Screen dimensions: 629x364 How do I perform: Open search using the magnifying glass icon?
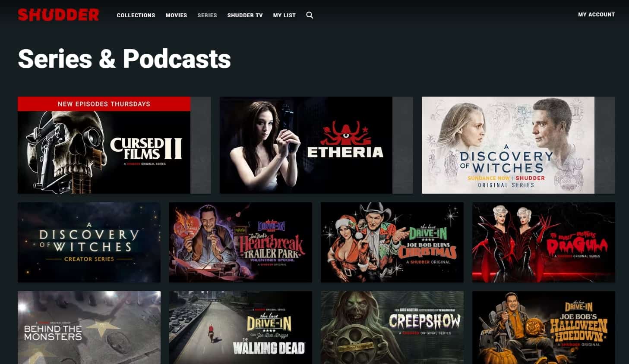pyautogui.click(x=310, y=15)
